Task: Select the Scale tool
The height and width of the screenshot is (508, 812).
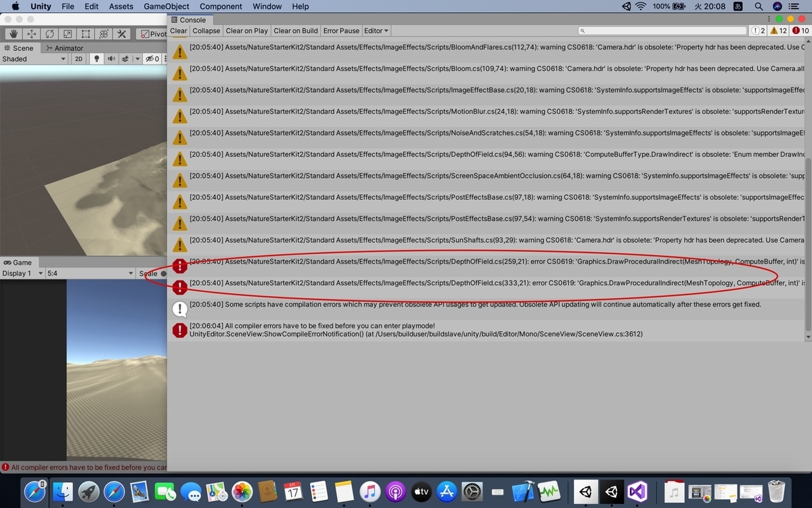Action: (x=68, y=34)
